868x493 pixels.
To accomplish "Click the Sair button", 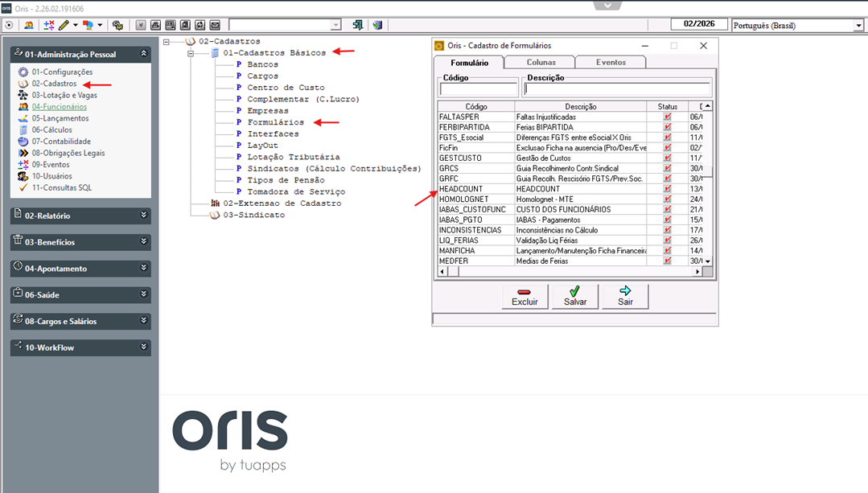I will pyautogui.click(x=626, y=297).
